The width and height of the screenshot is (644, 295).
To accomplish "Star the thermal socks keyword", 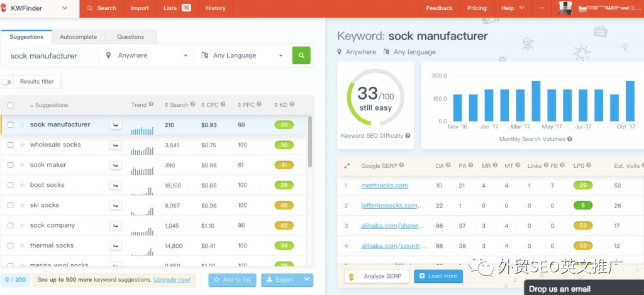I will point(22,245).
